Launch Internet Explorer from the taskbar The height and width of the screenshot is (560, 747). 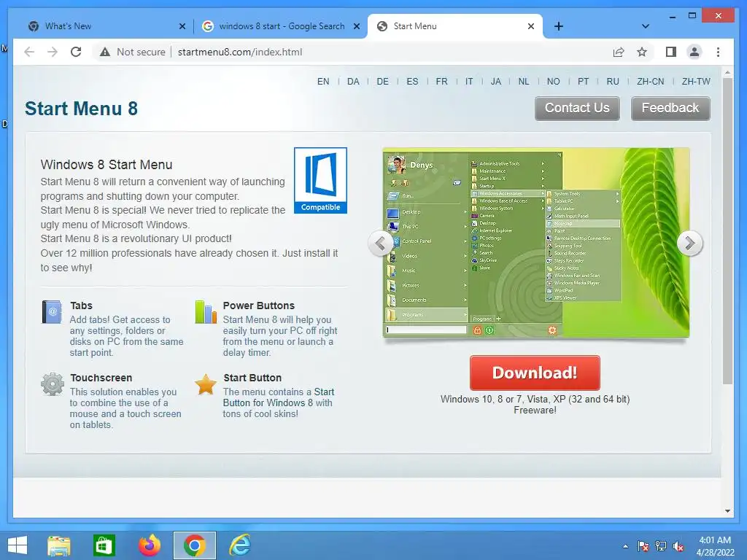click(x=239, y=545)
